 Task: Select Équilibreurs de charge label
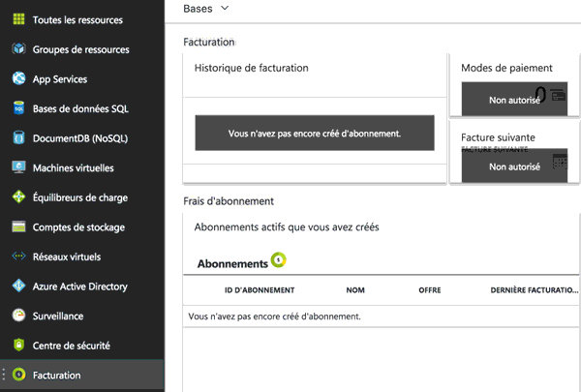coord(80,197)
